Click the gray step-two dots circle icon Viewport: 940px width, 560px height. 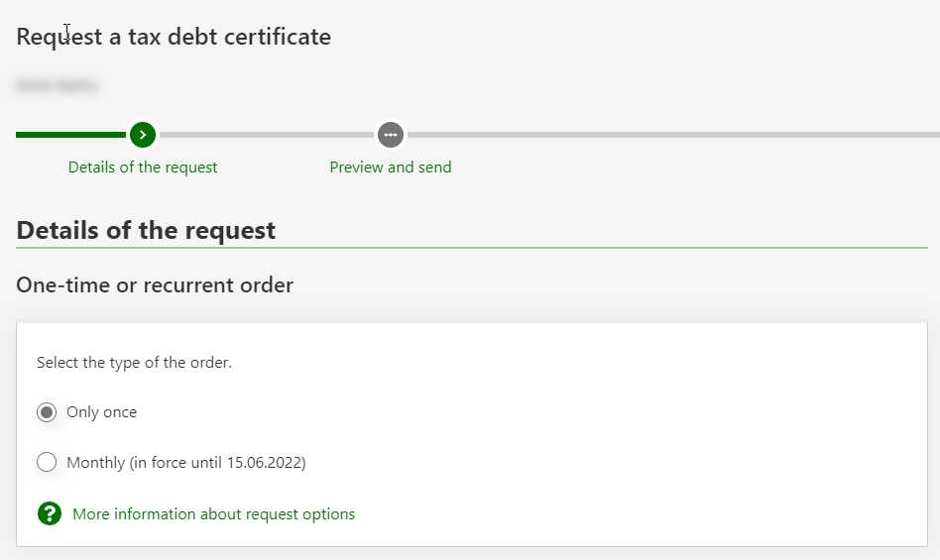coord(391,134)
